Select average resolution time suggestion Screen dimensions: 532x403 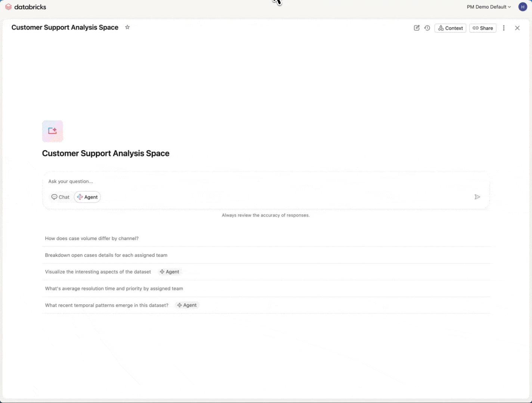[114, 288]
